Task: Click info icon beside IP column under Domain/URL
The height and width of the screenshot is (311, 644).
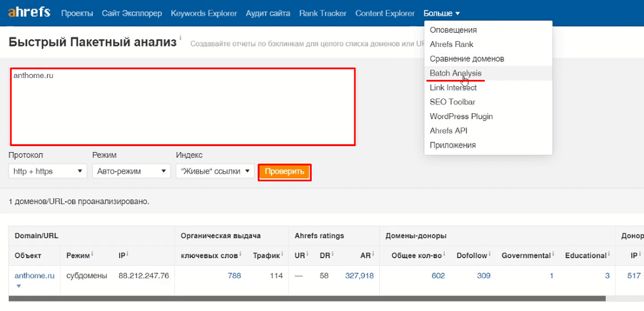Action: click(x=128, y=254)
